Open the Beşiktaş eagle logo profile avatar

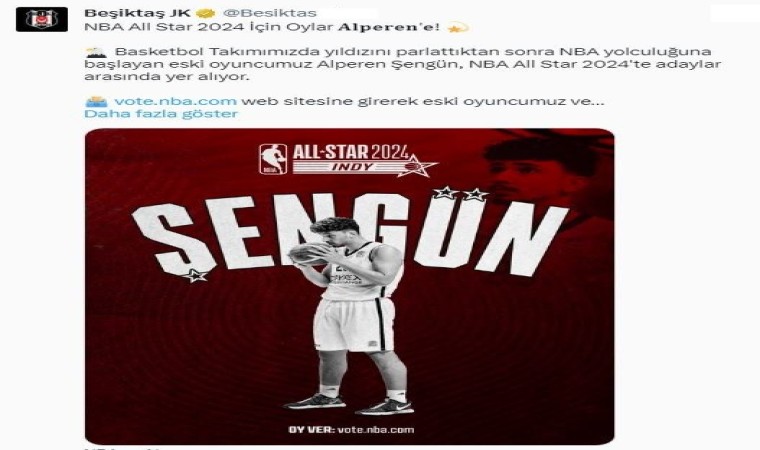(x=42, y=19)
